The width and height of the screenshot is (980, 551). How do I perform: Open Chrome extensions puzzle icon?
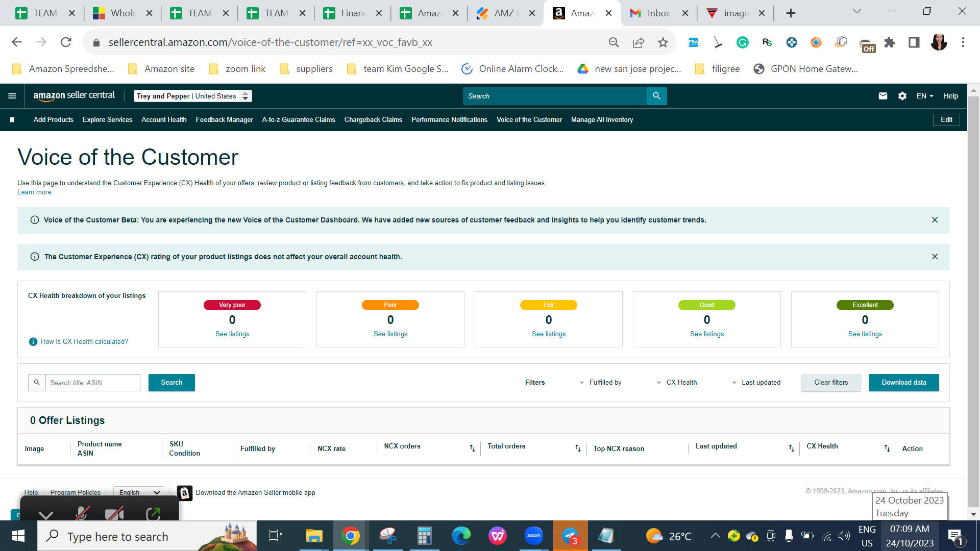(890, 42)
